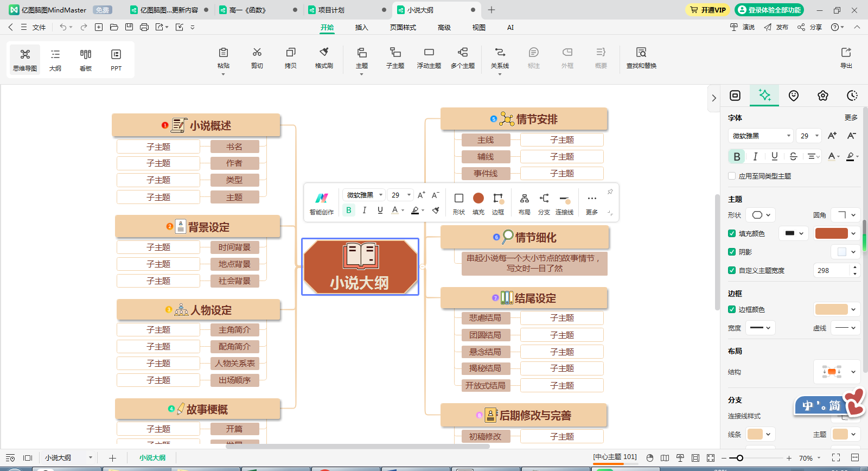Viewport: 868px width, 471px height.
Task: Adjust the zoom slider handle
Action: (x=739, y=458)
